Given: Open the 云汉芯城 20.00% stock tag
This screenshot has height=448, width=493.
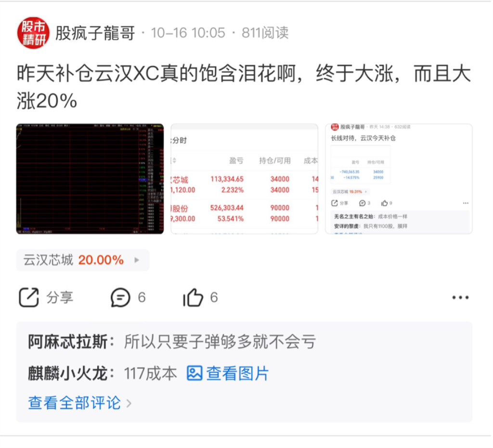Looking at the screenshot, I should click(83, 260).
